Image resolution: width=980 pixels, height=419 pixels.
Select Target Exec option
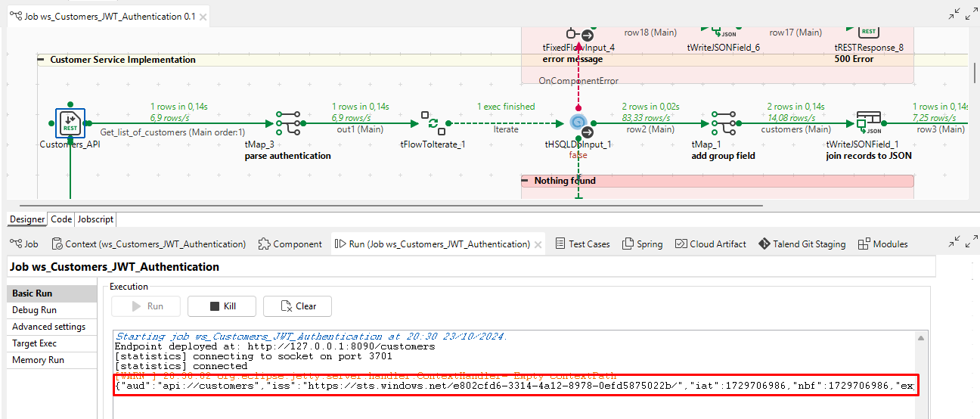[x=52, y=343]
